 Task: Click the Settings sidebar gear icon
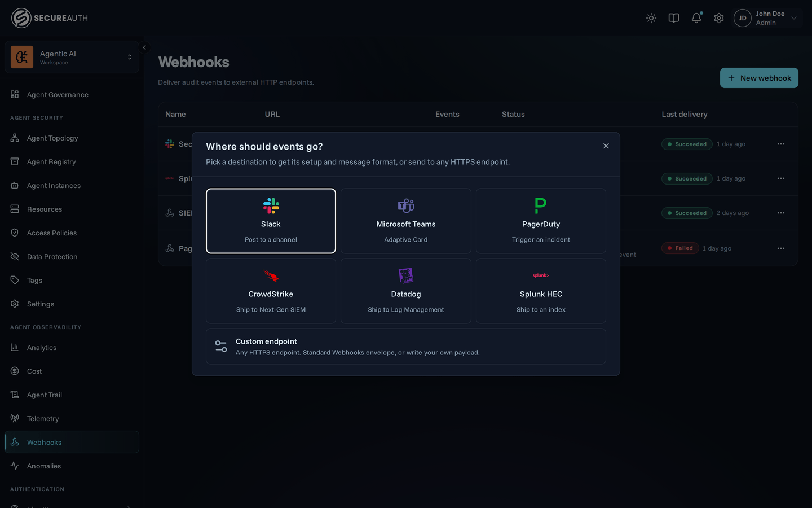click(x=15, y=304)
